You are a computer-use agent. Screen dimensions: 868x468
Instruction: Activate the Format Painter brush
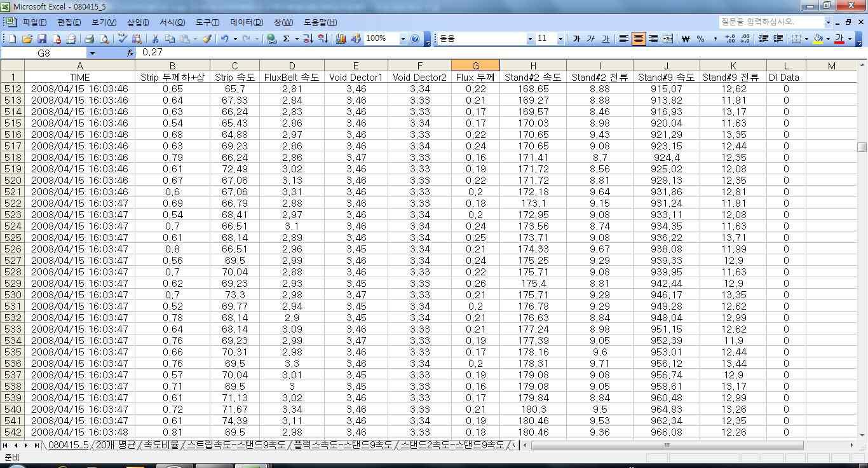[207, 39]
